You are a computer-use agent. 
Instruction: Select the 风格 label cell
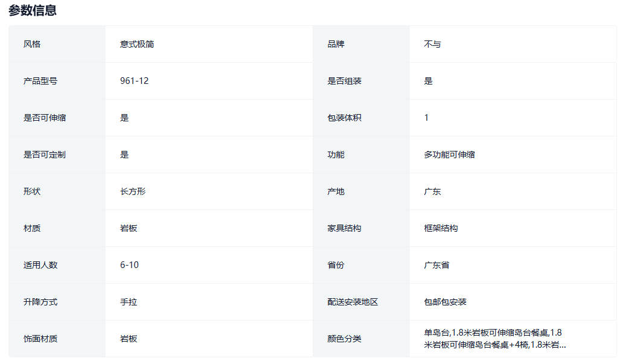click(x=32, y=44)
